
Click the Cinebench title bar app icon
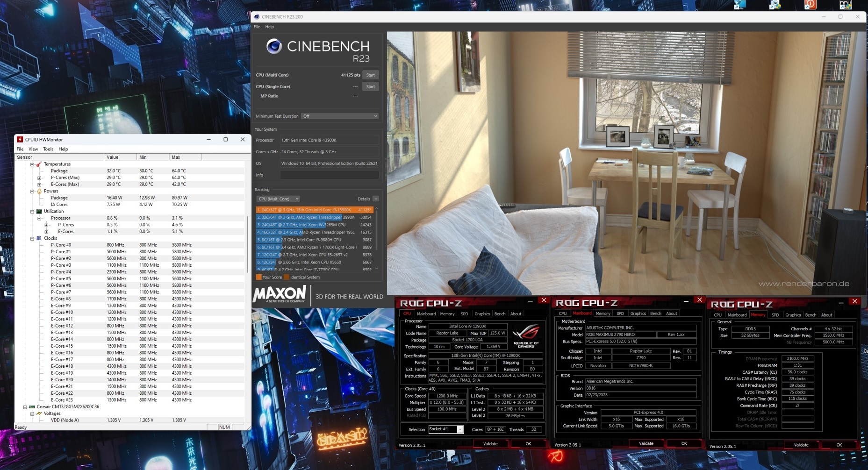coord(257,17)
